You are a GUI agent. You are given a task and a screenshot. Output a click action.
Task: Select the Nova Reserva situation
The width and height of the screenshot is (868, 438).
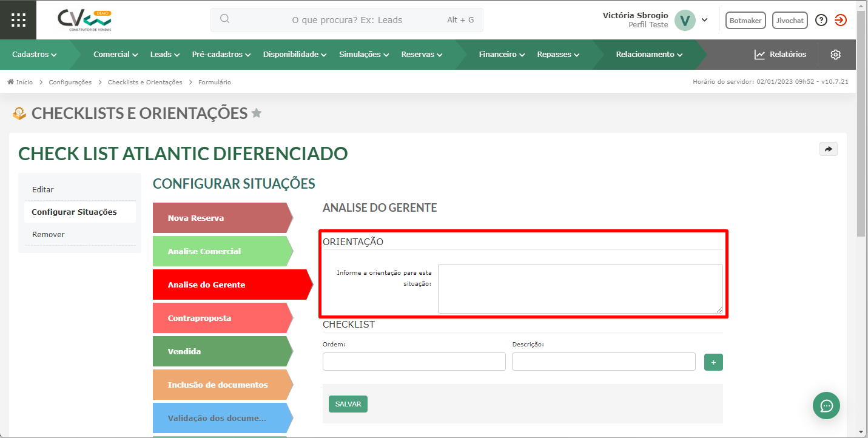(223, 218)
